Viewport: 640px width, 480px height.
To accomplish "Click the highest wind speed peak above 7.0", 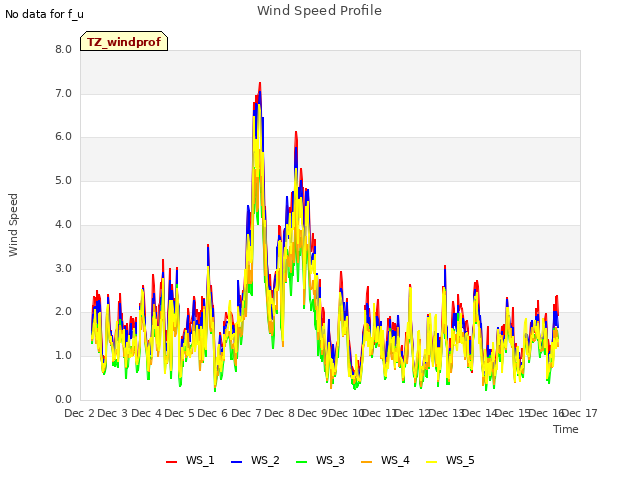I will 260,83.
